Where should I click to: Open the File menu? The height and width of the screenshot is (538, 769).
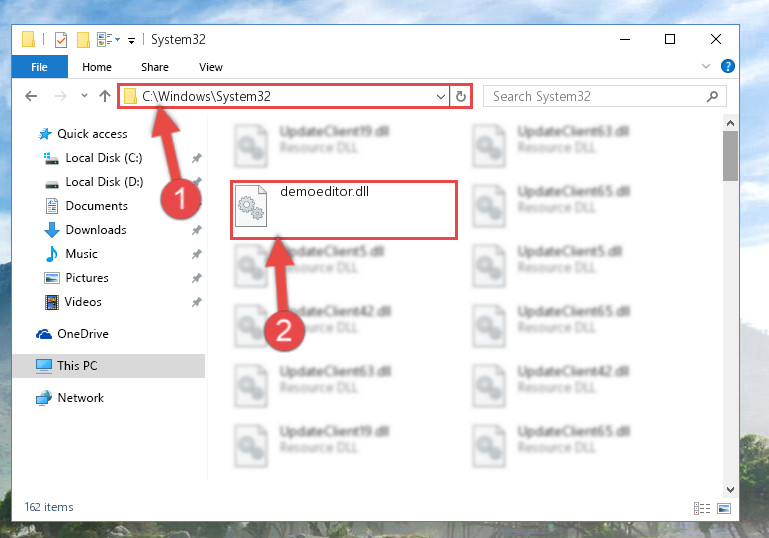[39, 67]
